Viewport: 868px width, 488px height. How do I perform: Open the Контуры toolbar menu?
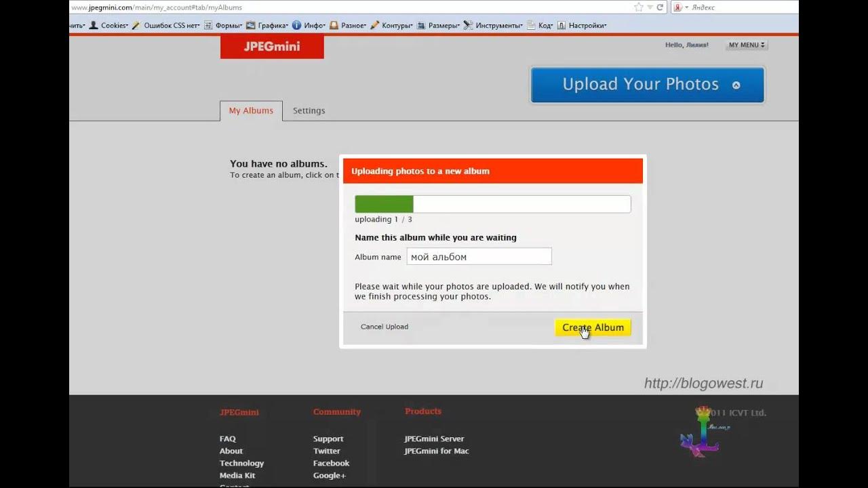391,25
